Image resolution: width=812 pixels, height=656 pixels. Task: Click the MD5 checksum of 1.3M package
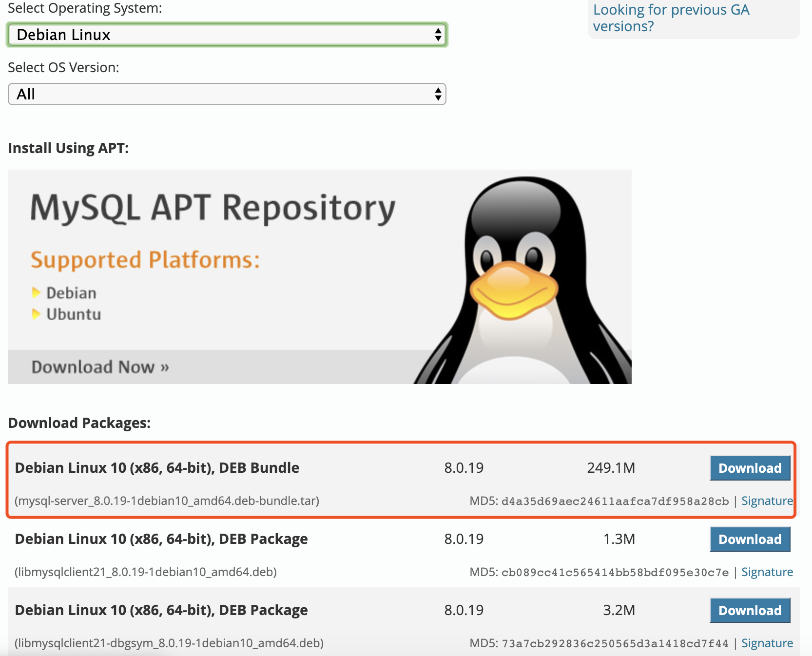(x=615, y=573)
